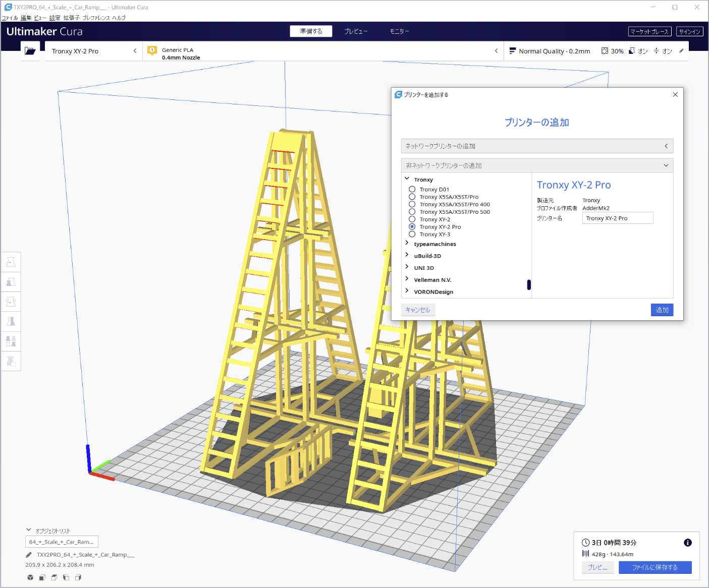The height and width of the screenshot is (588, 709).
Task: Select Tronxy XY-3 radio button
Action: point(412,234)
